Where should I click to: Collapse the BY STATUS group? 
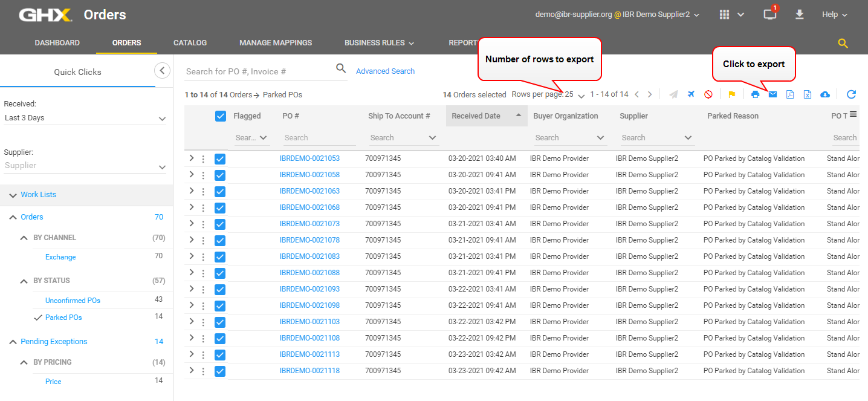coord(24,281)
